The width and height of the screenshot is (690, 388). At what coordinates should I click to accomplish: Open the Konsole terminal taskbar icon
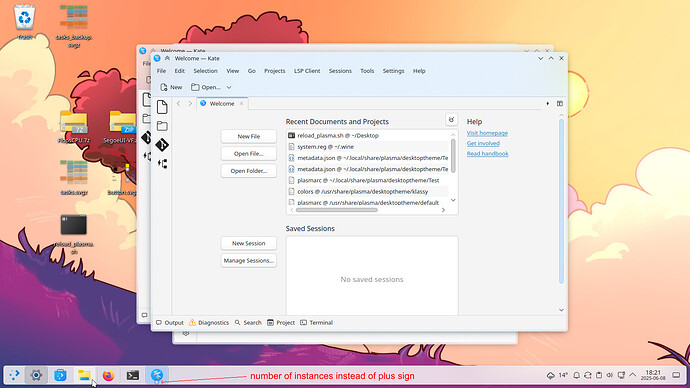click(x=132, y=375)
